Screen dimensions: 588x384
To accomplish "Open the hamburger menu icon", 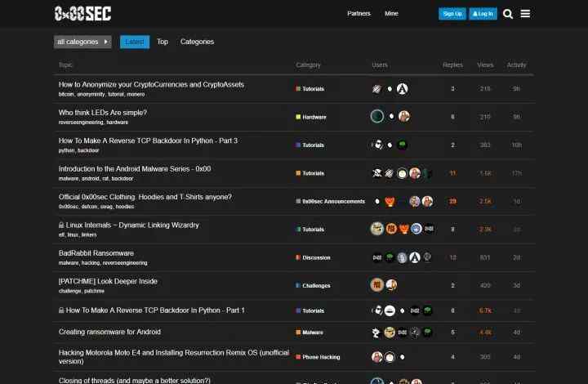I will [x=525, y=14].
